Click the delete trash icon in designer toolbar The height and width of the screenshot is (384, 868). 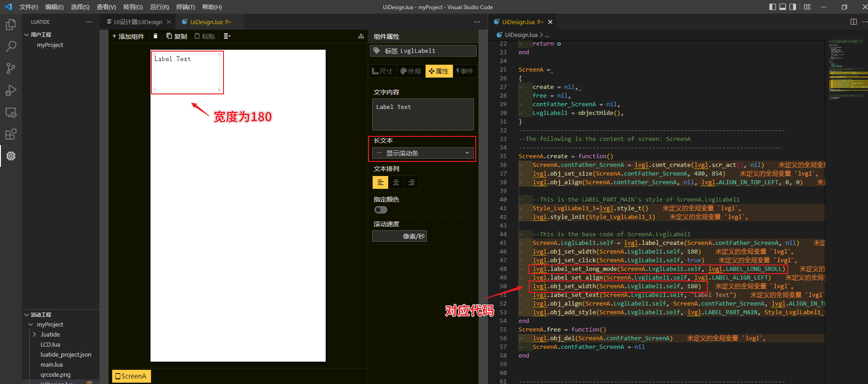[x=156, y=36]
